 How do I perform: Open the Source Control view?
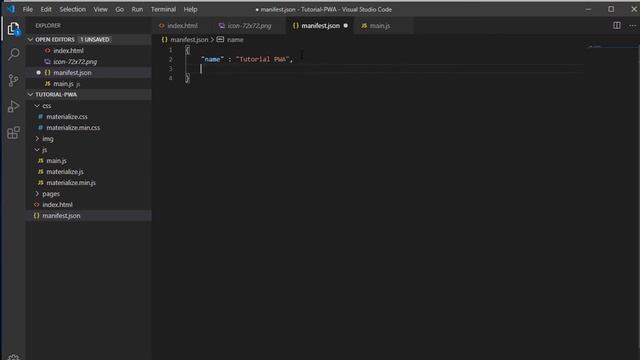coord(13,80)
